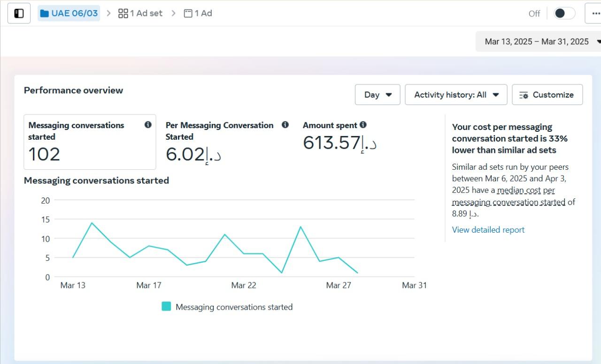
Task: Click the Mar 13 axis label
Action: (73, 285)
